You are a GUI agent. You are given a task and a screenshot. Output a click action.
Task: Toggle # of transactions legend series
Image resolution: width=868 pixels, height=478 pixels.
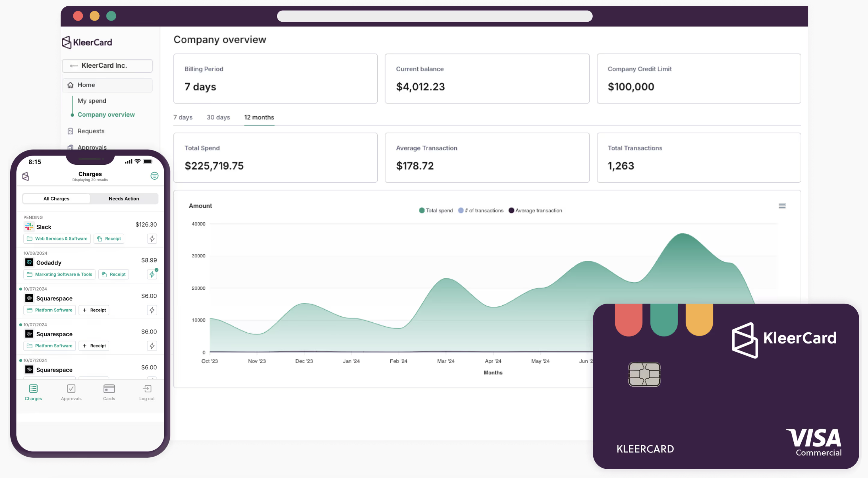[x=480, y=211]
